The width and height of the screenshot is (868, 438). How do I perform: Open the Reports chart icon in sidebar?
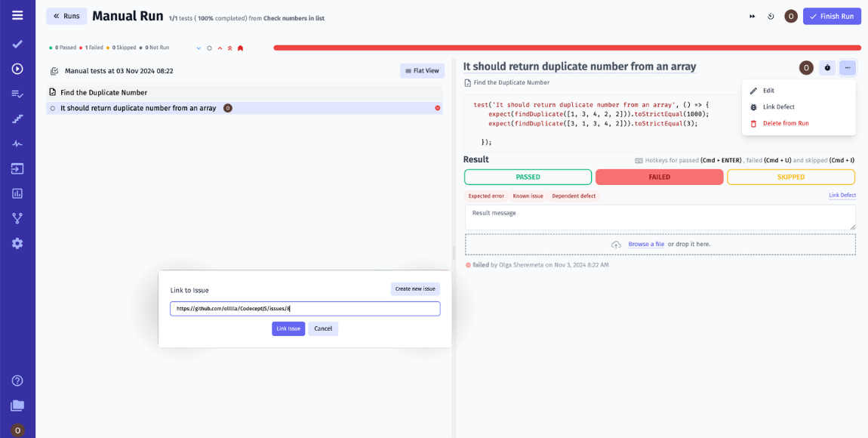coord(18,193)
